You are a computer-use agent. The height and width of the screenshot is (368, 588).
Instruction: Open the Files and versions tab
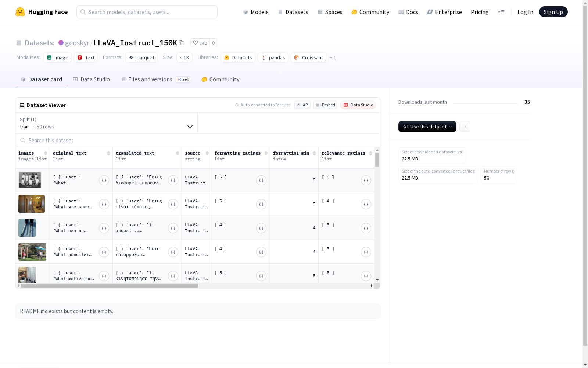(x=155, y=79)
